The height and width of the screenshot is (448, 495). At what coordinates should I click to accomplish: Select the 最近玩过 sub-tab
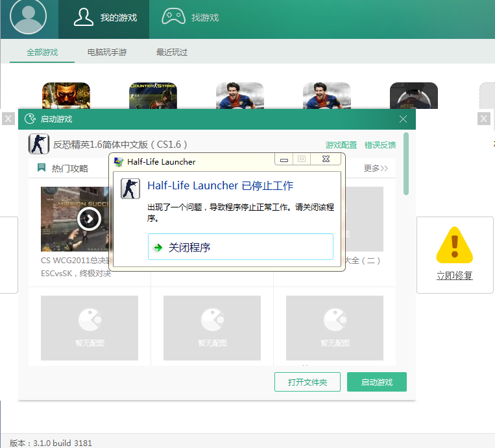pos(172,53)
